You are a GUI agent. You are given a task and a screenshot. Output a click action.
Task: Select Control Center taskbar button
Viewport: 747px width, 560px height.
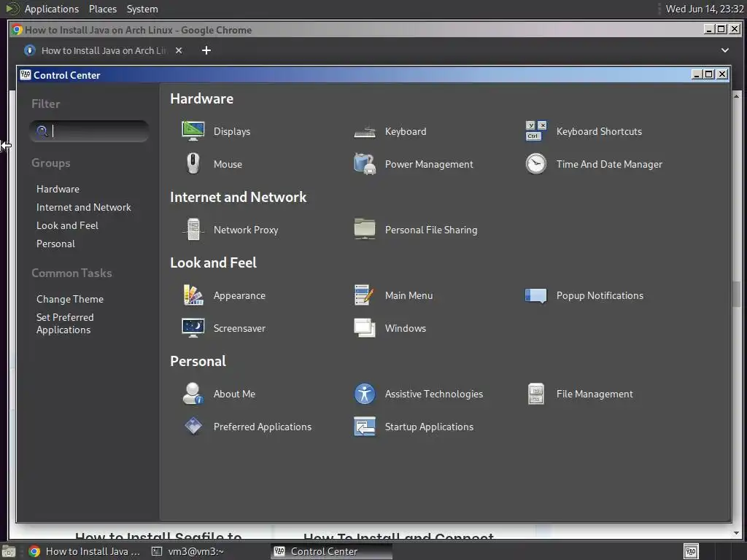332,551
